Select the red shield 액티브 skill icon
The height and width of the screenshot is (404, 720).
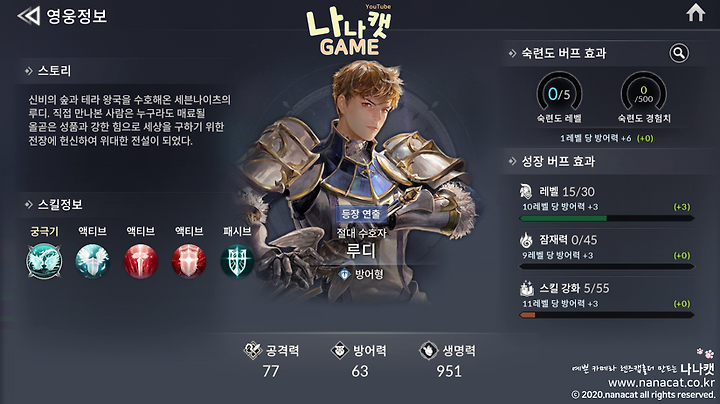coord(189,261)
